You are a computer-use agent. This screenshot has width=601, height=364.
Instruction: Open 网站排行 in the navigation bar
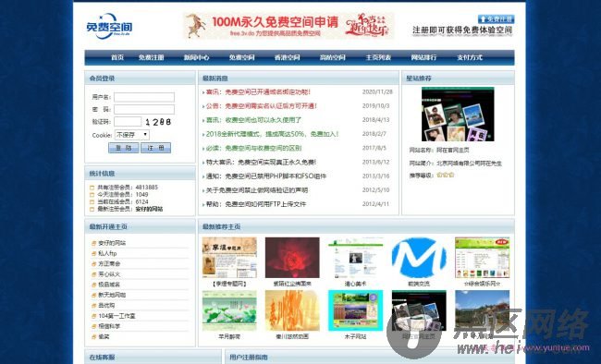tap(423, 57)
